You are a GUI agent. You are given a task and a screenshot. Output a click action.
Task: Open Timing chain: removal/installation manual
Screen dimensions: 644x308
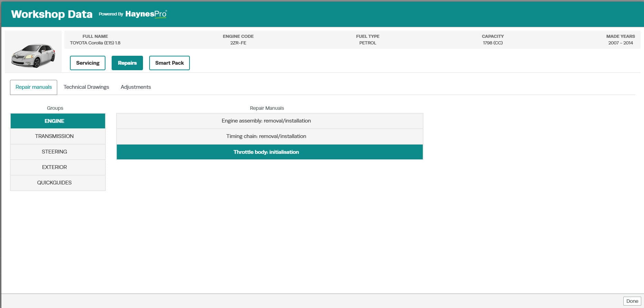270,136
